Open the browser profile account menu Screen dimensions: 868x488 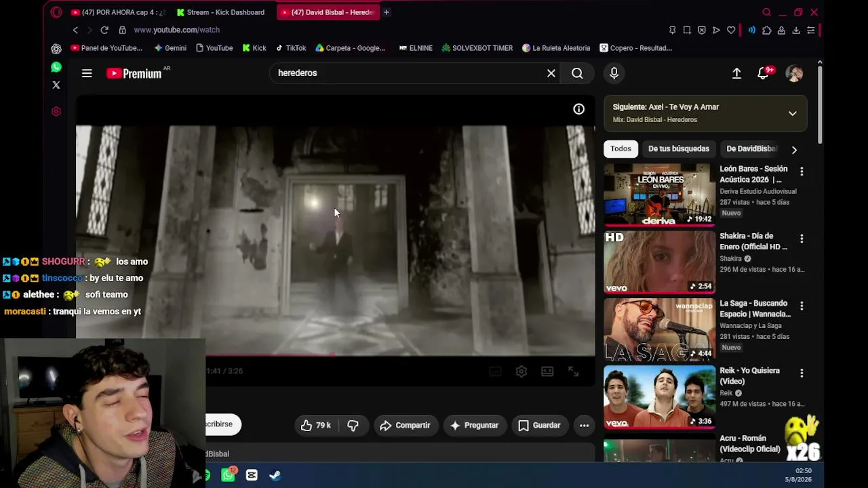781,30
